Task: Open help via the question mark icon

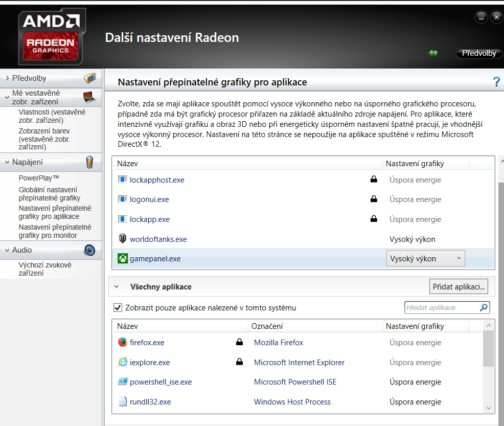Action: tap(496, 82)
